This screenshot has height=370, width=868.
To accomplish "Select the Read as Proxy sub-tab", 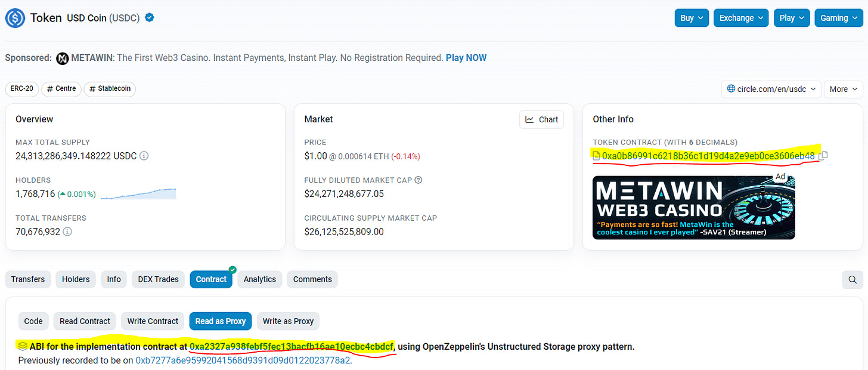I will (221, 321).
